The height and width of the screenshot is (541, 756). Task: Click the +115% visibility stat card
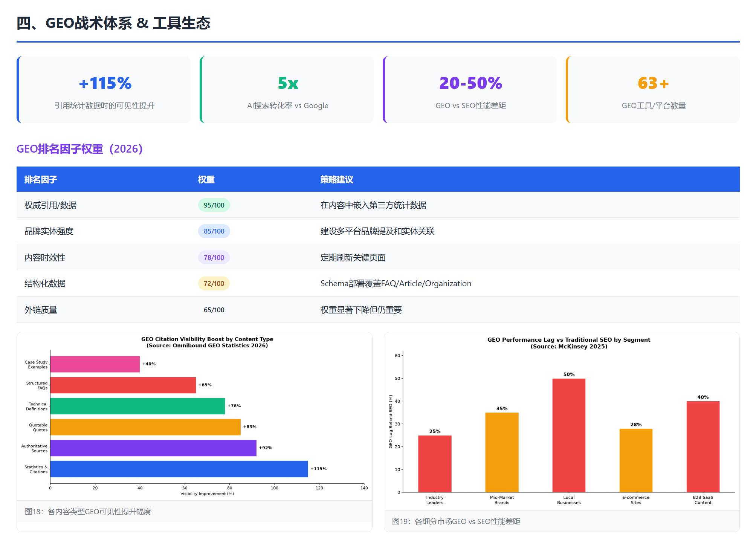tap(104, 90)
